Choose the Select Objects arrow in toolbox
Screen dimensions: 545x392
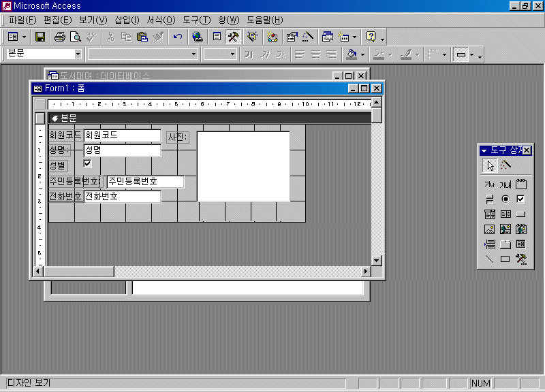(490, 165)
